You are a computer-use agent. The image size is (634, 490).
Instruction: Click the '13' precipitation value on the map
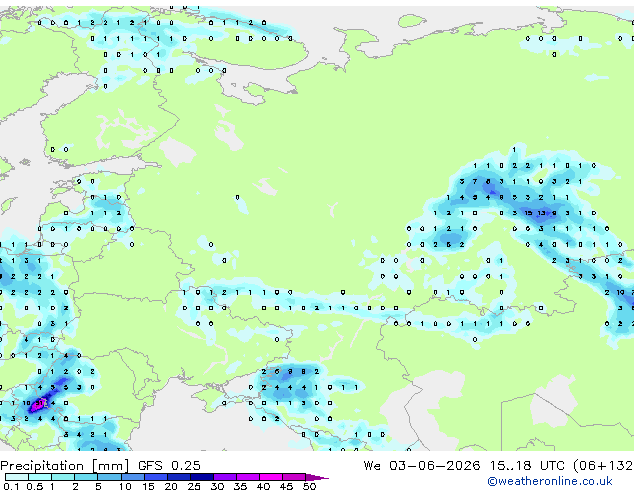pyautogui.click(x=541, y=213)
